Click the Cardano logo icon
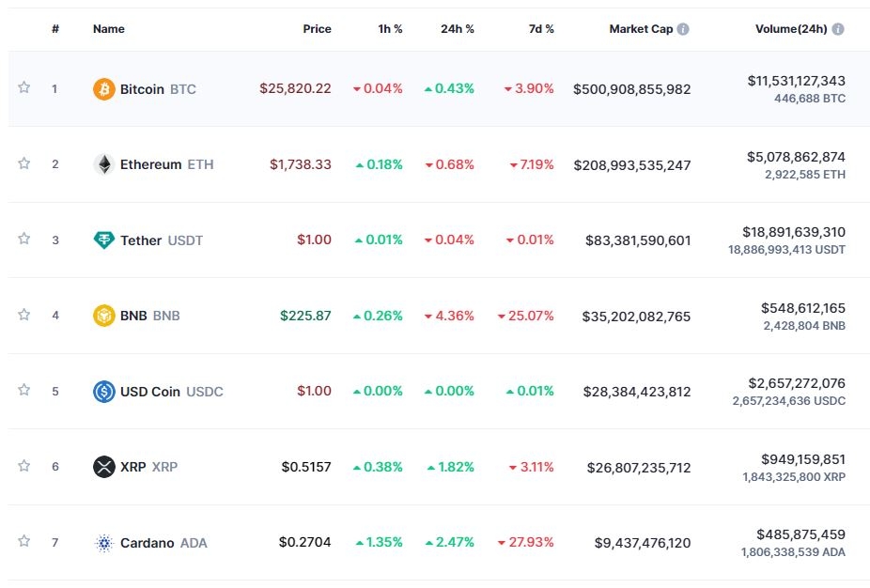The width and height of the screenshot is (870, 588). [104, 543]
